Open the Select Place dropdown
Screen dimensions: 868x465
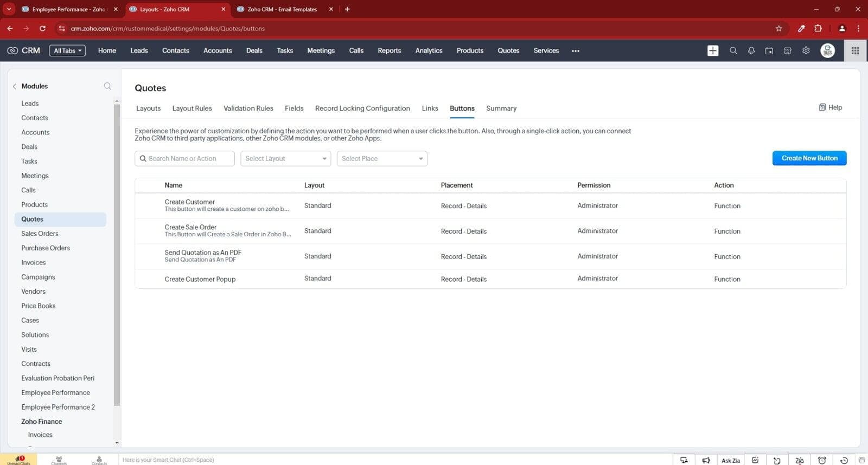click(x=382, y=158)
